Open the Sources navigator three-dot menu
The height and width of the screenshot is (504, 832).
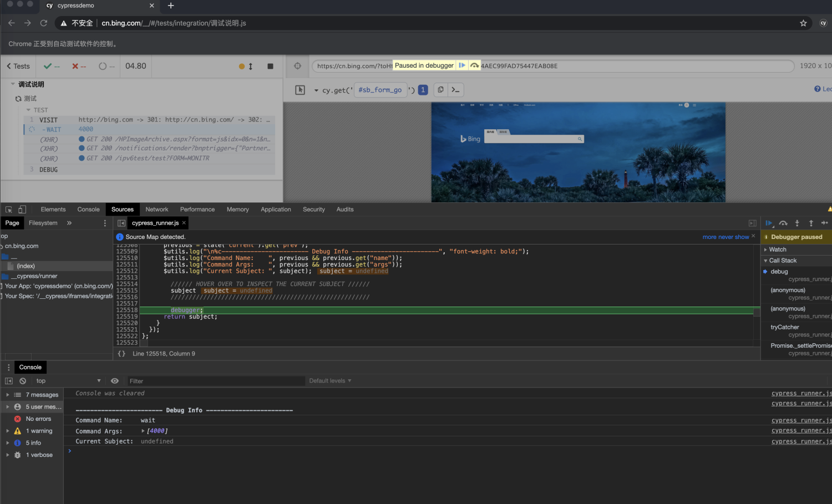[105, 223]
